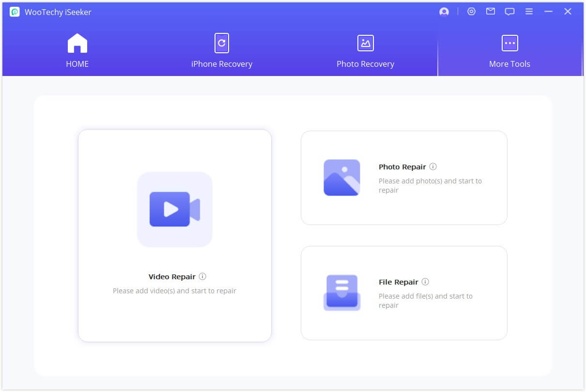Go to the HOME tab
Viewport: 586px width, 392px height.
tap(77, 51)
